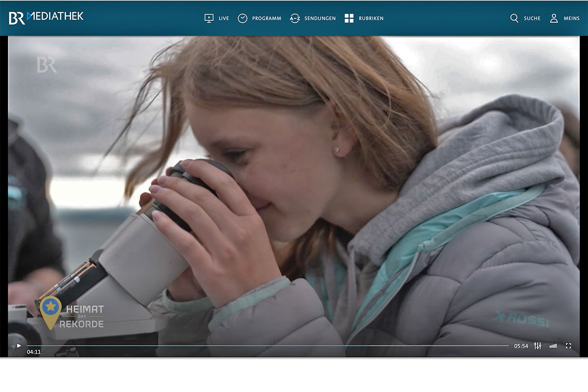Image resolution: width=588 pixels, height=392 pixels.
Task: Adjust volume using the volume bars
Action: (x=553, y=346)
